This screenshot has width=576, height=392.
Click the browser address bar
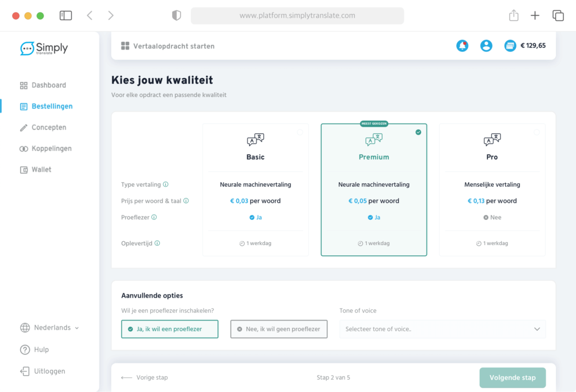click(x=297, y=16)
